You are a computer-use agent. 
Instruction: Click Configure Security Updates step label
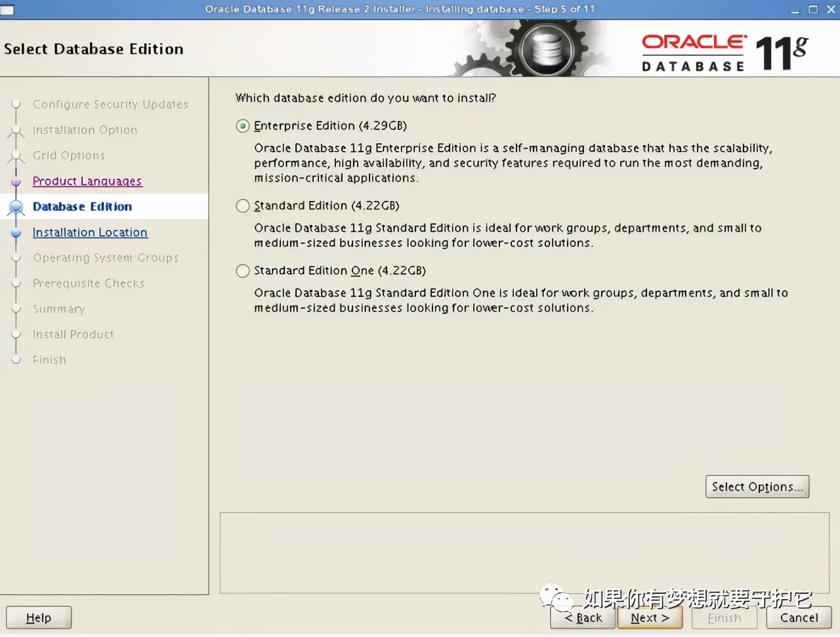coord(110,104)
